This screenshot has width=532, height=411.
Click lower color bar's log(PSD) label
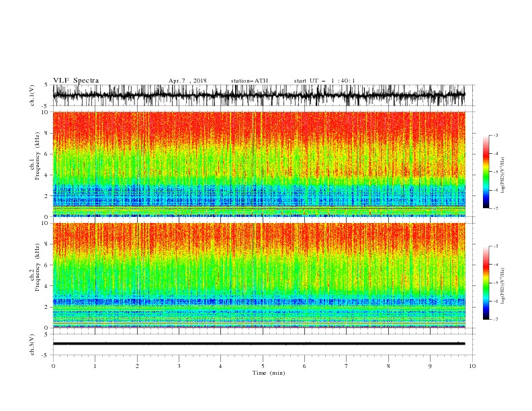click(503, 286)
